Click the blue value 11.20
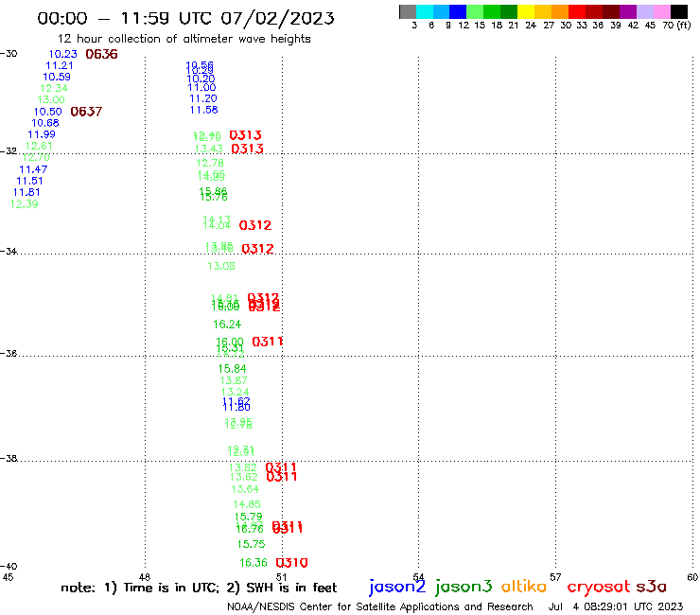The height and width of the screenshot is (615, 700). 203,98
